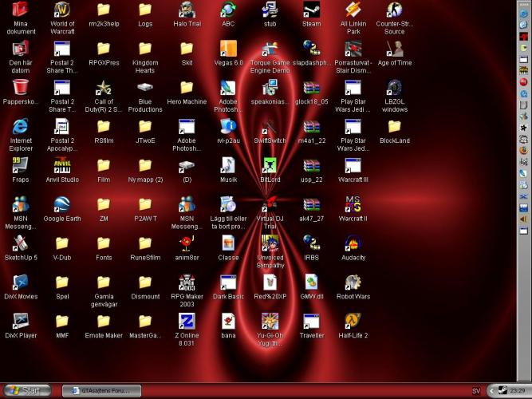Open the RuneSfilm folder

[x=145, y=243]
